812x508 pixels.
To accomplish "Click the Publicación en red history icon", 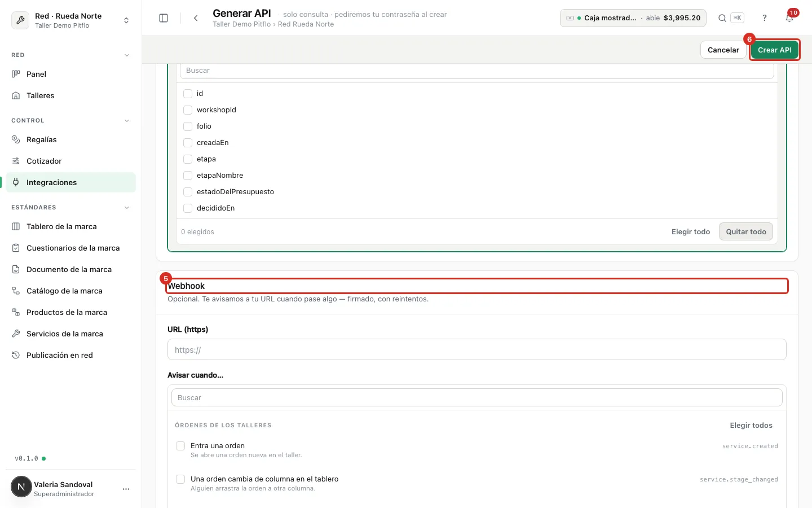I will (16, 355).
